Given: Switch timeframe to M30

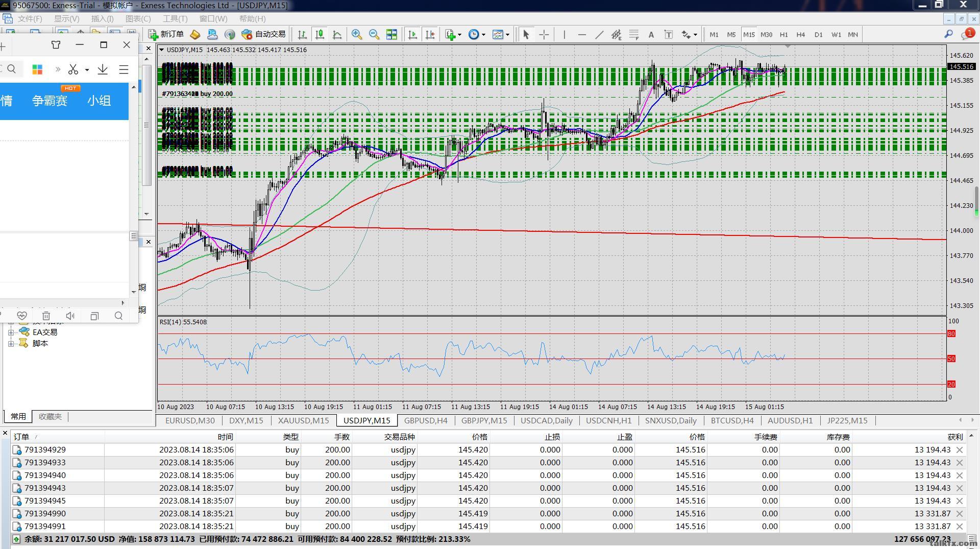Looking at the screenshot, I should click(766, 34).
